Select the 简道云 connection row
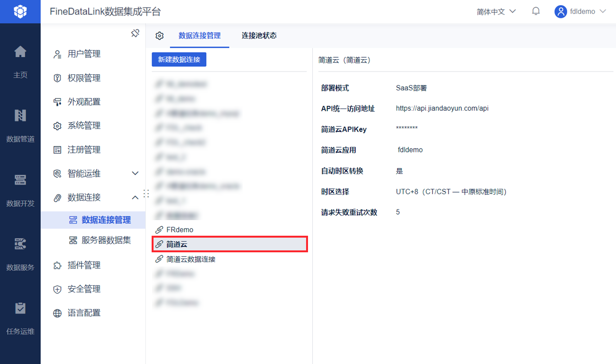Image resolution: width=616 pixels, height=364 pixels. 229,244
